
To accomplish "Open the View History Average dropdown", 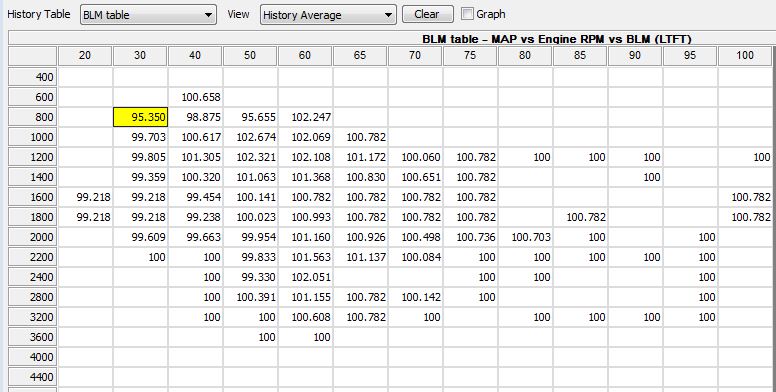I will [x=328, y=15].
